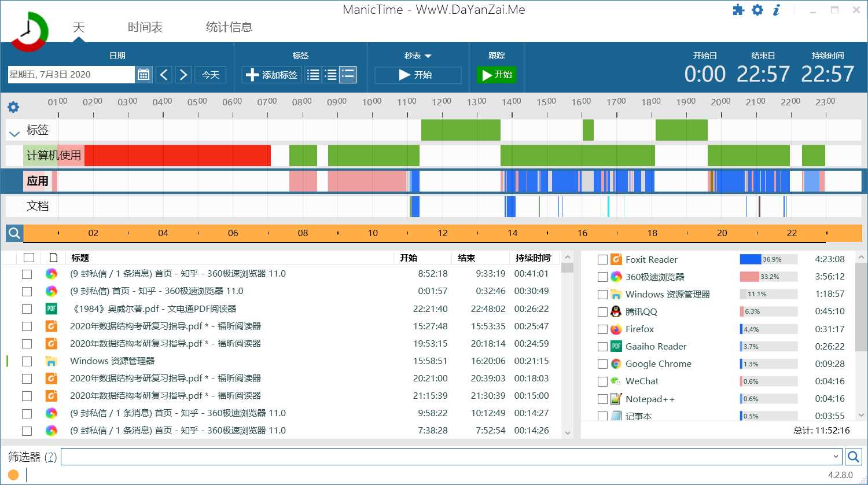Open the about info icon

point(777,10)
